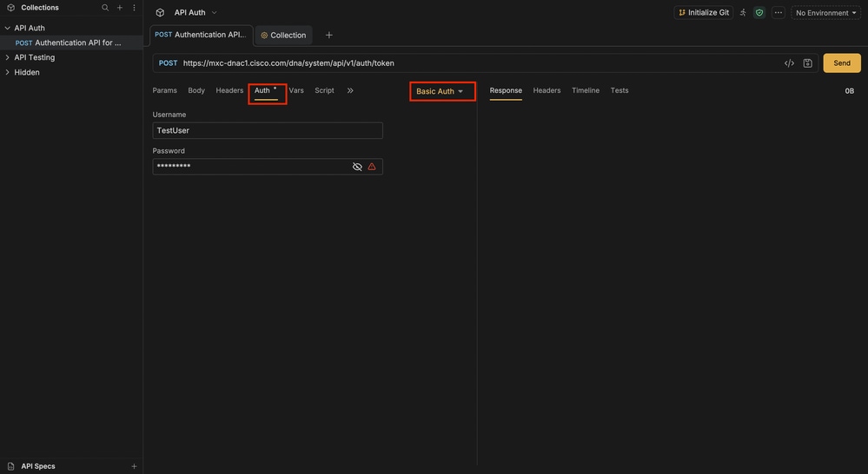
Task: Switch to the Params tab
Action: 164,90
